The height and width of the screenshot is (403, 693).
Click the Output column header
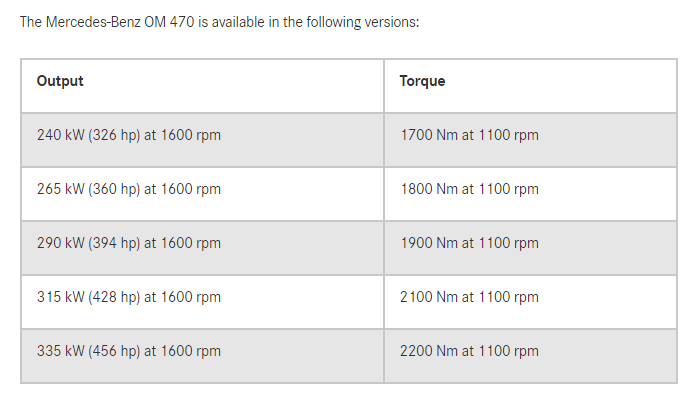(60, 81)
